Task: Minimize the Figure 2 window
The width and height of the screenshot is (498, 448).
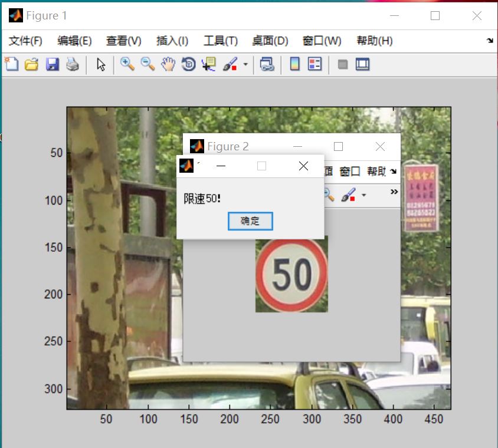Action: click(x=297, y=147)
